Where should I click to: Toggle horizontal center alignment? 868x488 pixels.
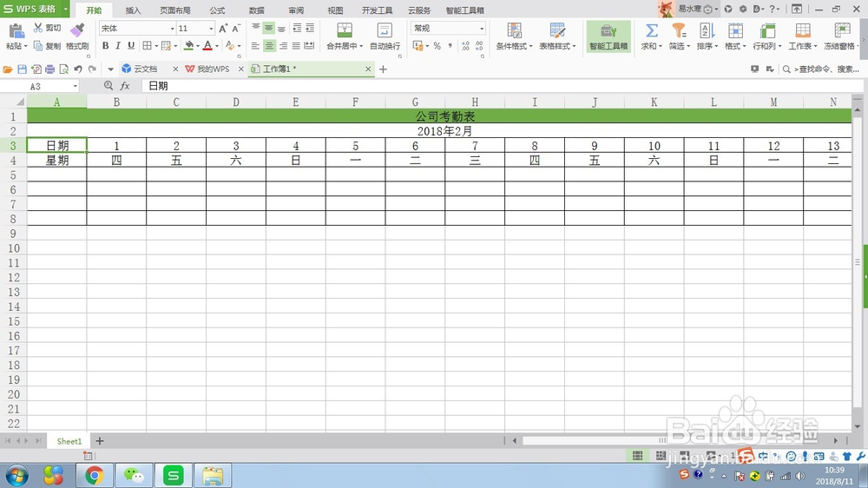(269, 46)
